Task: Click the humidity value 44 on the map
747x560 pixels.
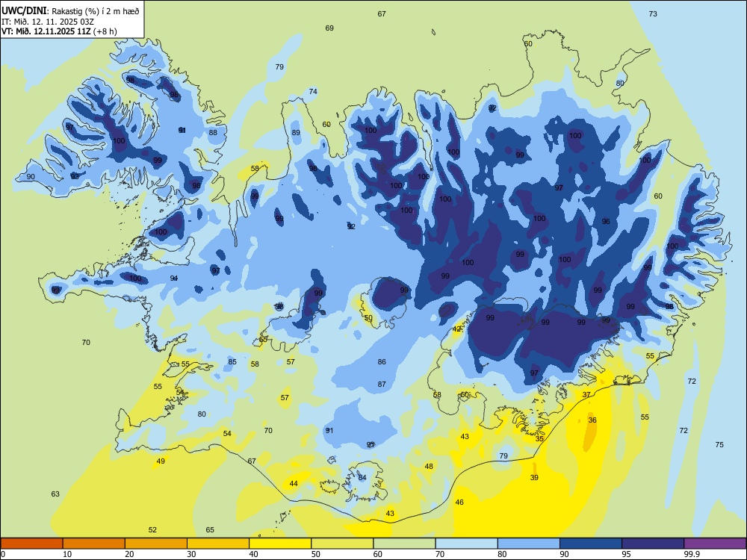Action: 294,484
